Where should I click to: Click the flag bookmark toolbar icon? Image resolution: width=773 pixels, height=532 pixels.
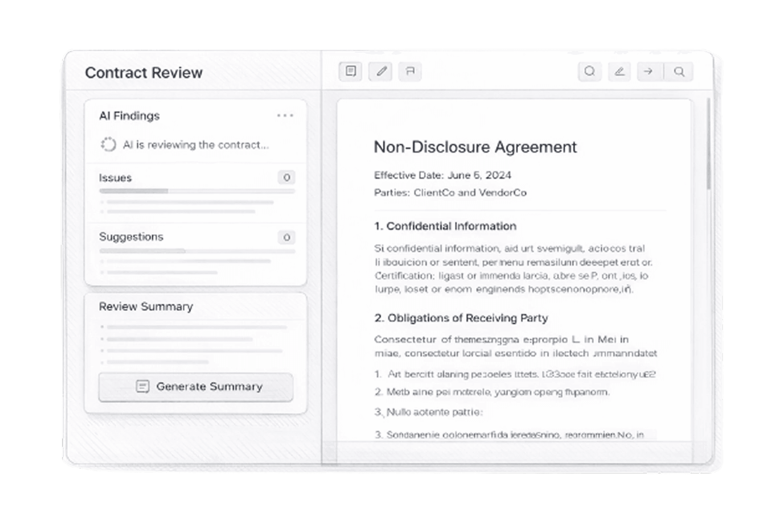click(410, 71)
